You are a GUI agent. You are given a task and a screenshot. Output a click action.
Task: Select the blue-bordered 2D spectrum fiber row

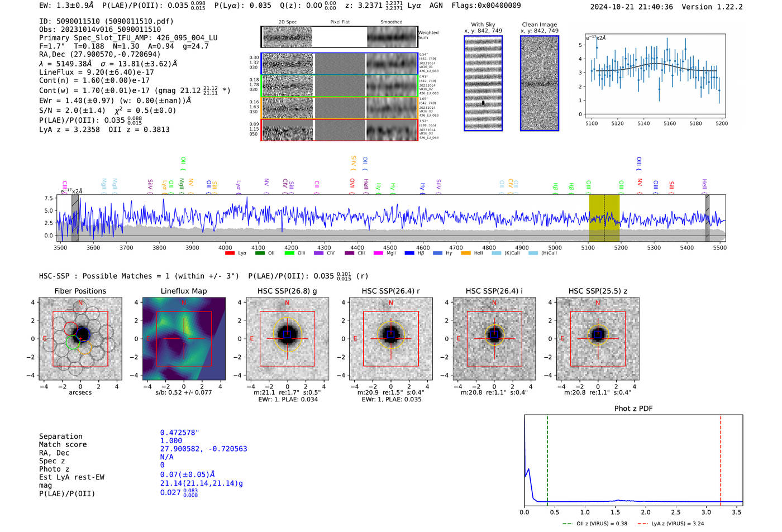340,64
